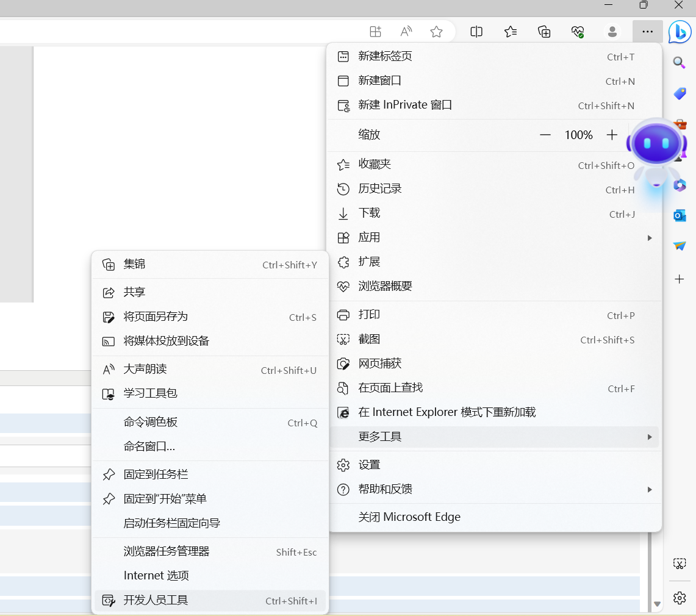Viewport: 696px width, 616px height.
Task: Open 收藏夹 from menu
Action: 495,165
